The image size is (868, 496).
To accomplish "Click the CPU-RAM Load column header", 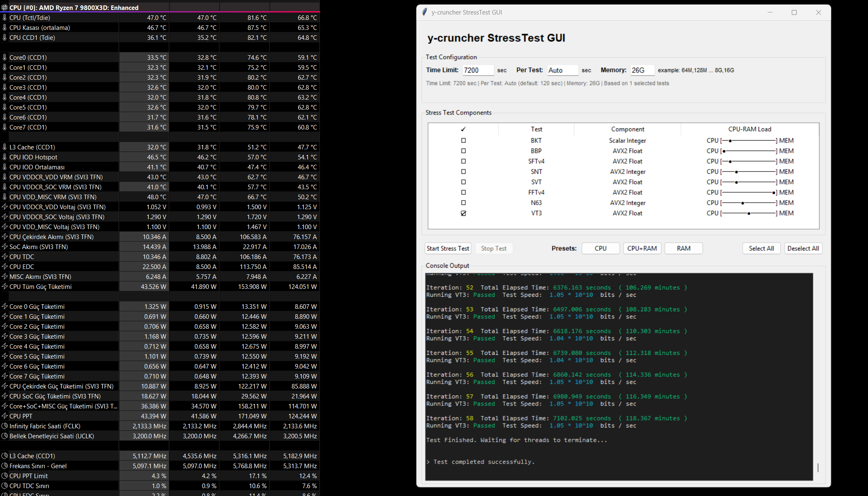I will [750, 129].
